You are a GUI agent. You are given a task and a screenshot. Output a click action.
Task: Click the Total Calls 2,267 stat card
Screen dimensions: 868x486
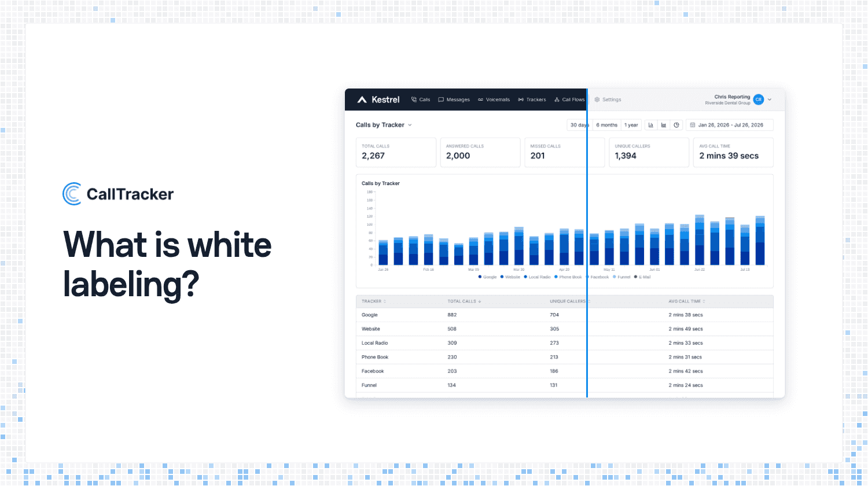click(x=396, y=152)
